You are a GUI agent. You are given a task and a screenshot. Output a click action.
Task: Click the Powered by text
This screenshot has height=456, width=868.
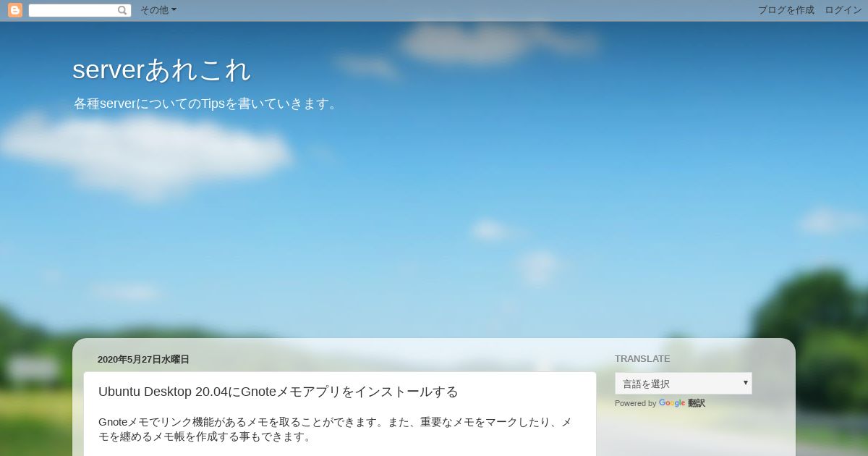[635, 403]
